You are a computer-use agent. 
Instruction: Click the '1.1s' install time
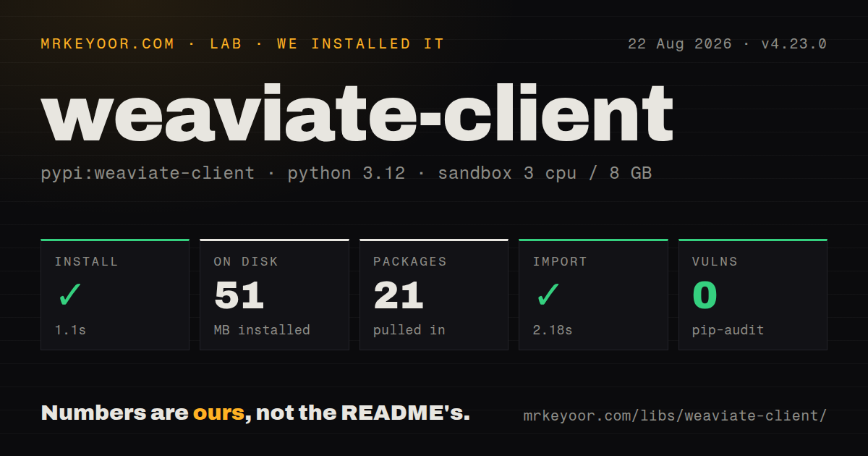70,330
